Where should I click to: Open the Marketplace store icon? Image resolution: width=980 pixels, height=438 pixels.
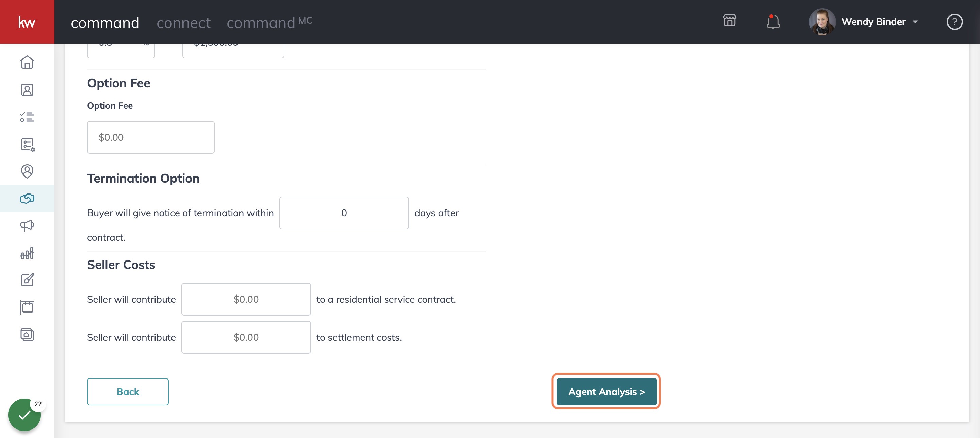[x=729, y=20]
